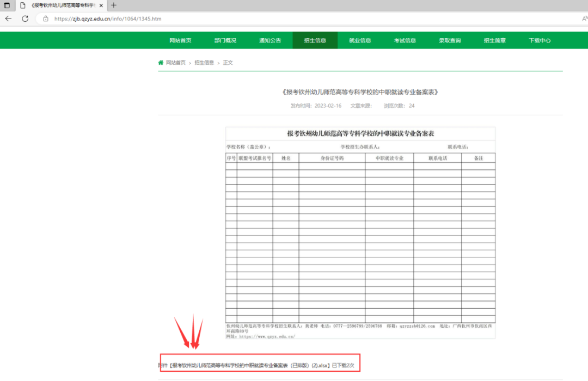Click the 招生信息 breadcrumb link
This screenshot has height=381, width=588.
pos(204,63)
